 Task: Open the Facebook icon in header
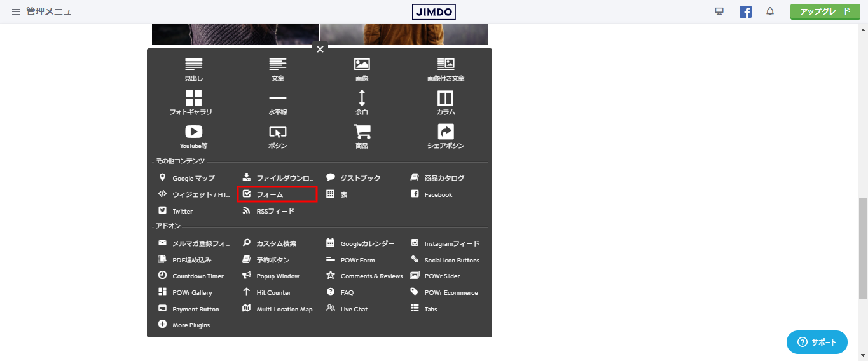(x=745, y=11)
